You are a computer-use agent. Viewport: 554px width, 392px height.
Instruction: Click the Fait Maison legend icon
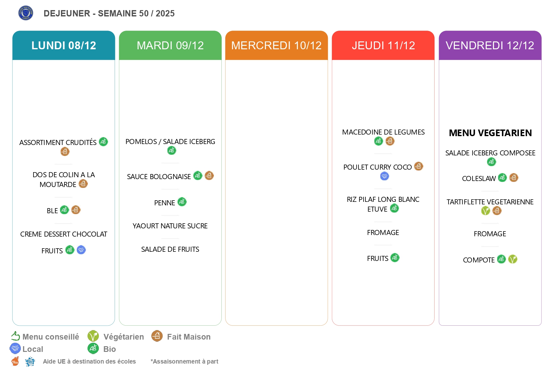pos(157,336)
